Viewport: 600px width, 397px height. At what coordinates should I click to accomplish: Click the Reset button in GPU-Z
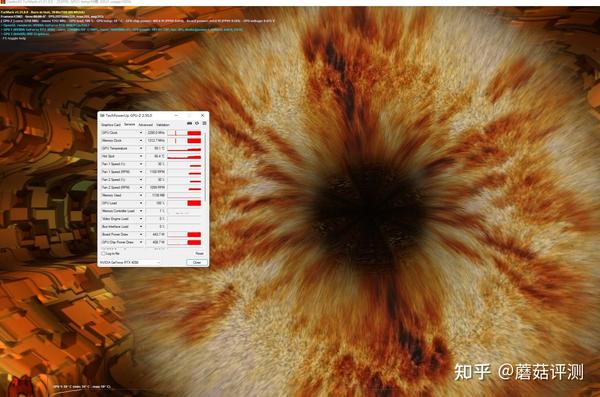199,253
